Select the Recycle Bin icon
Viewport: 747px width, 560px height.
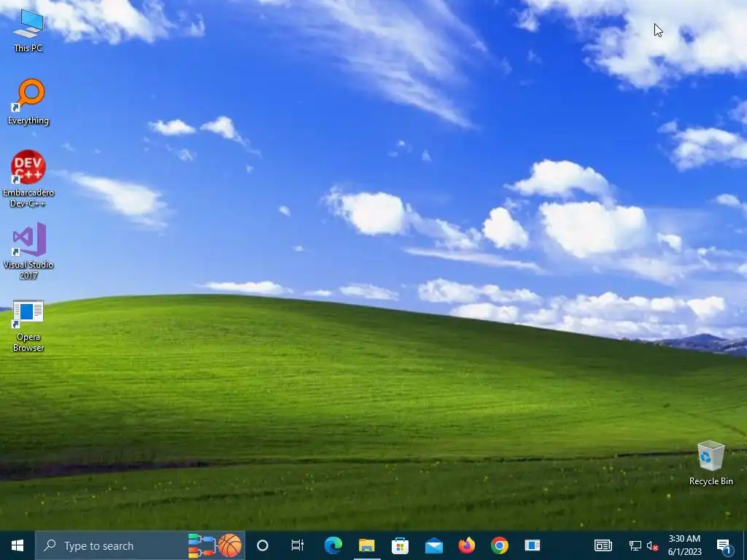711,463
